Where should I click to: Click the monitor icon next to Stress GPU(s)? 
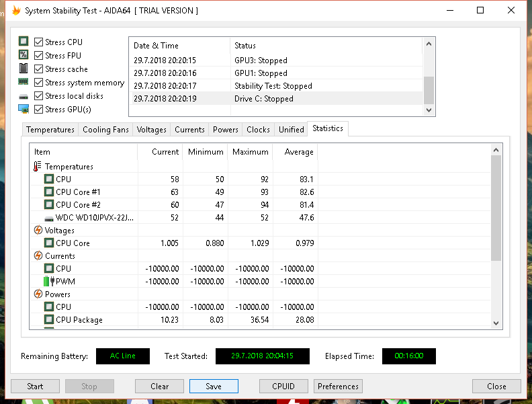point(24,110)
